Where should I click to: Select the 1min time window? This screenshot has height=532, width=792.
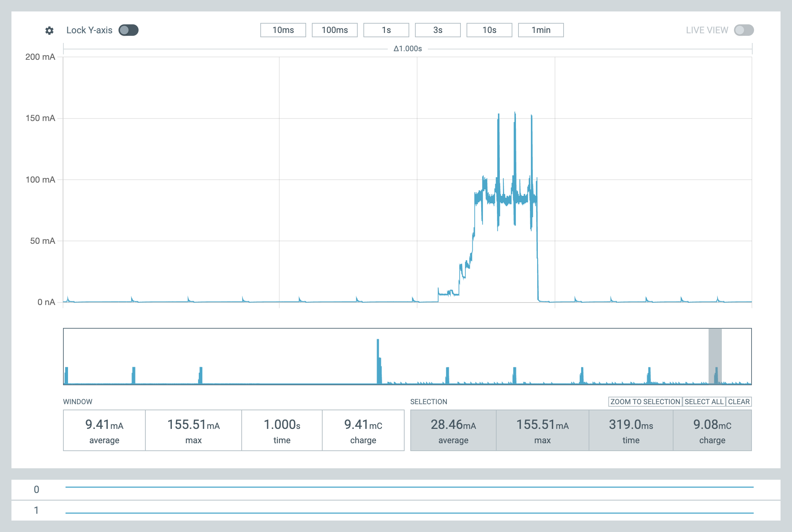pyautogui.click(x=541, y=30)
